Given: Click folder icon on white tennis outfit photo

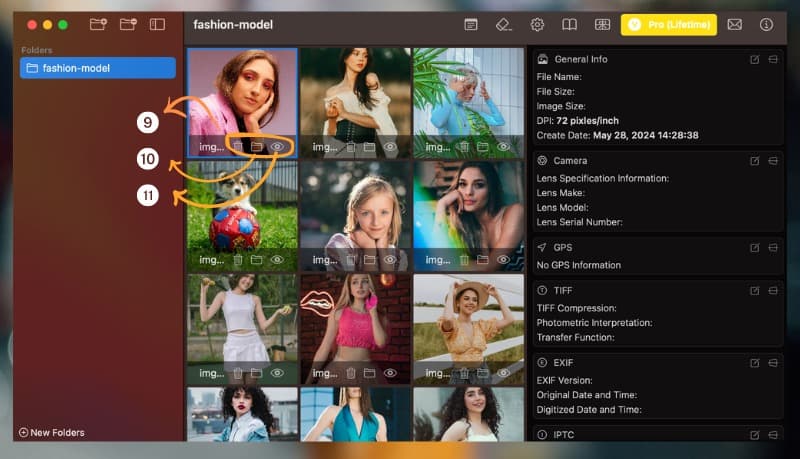Looking at the screenshot, I should point(257,373).
